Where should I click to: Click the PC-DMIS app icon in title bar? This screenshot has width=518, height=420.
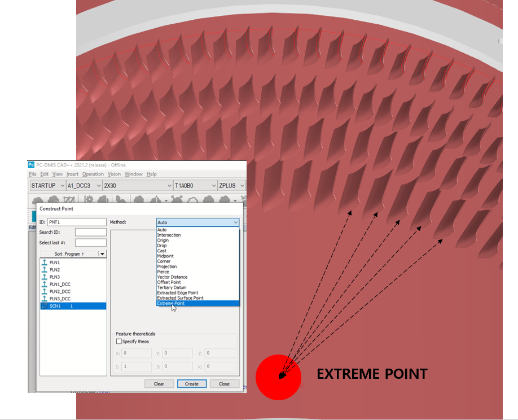point(31,165)
